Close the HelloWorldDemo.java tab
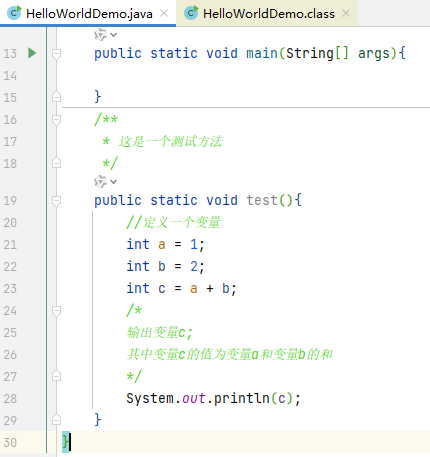The image size is (430, 457). 164,13
